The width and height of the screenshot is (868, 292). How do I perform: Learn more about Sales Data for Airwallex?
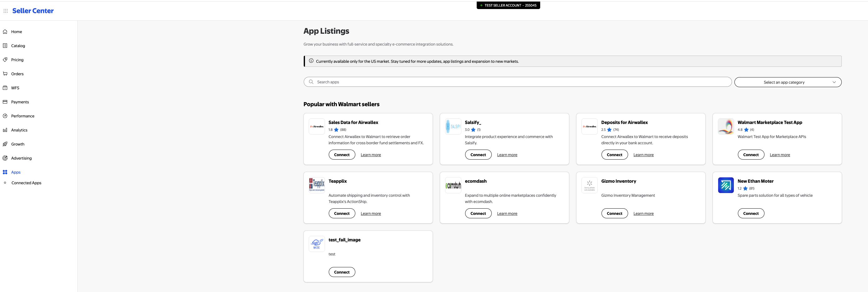(x=371, y=155)
